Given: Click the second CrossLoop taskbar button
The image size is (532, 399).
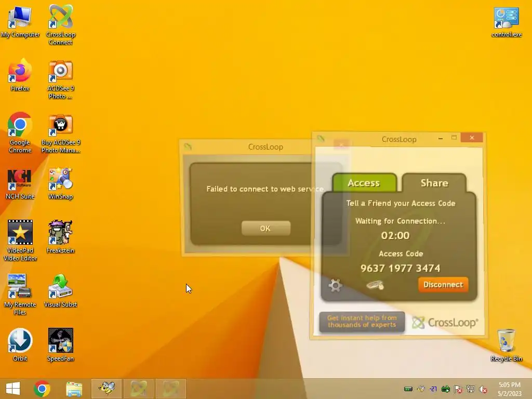Looking at the screenshot, I should point(170,389).
